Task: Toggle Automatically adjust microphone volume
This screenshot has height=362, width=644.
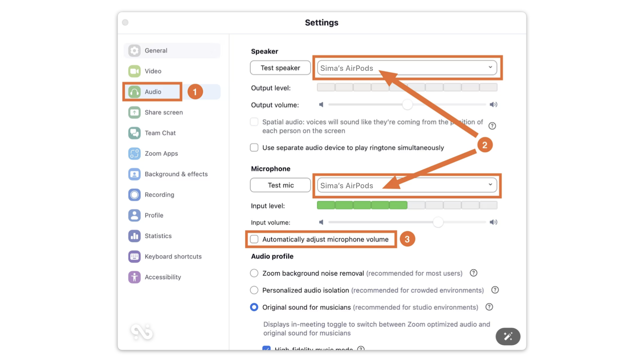Action: pyautogui.click(x=254, y=239)
